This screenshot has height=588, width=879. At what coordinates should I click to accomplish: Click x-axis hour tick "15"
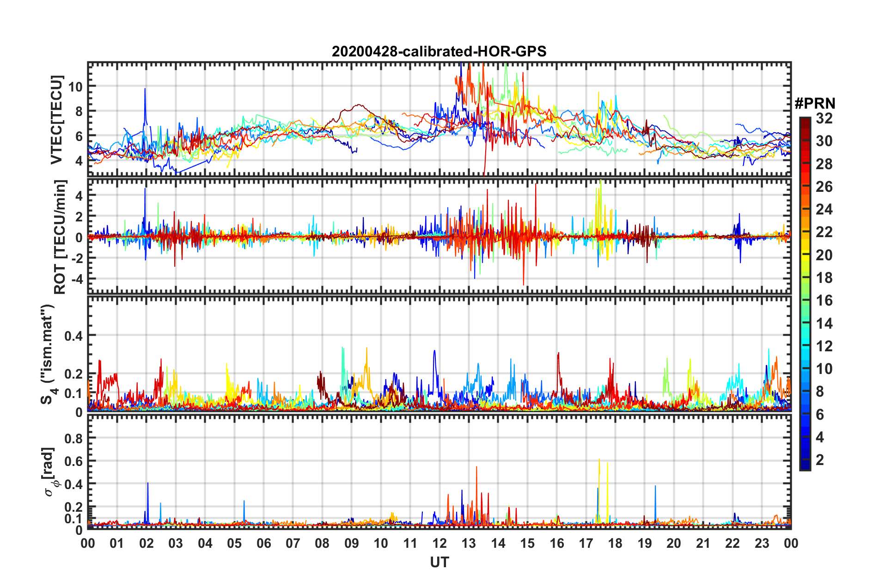pos(527,543)
